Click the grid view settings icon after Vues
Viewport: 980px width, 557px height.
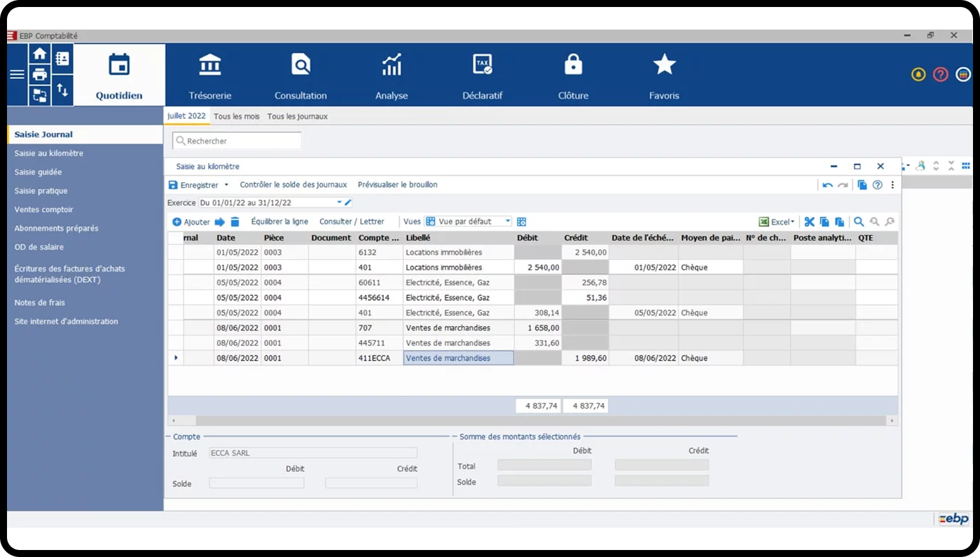coord(521,222)
